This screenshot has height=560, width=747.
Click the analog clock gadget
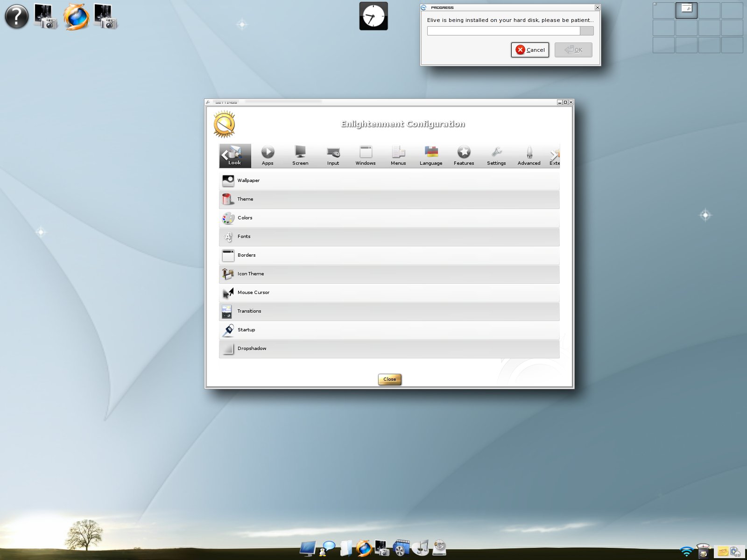click(373, 16)
